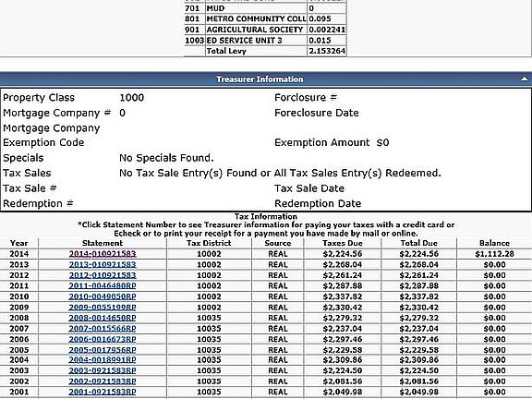Open statement 2011-0046480RP
Viewport: 532px width, 399px height.
pyautogui.click(x=103, y=285)
